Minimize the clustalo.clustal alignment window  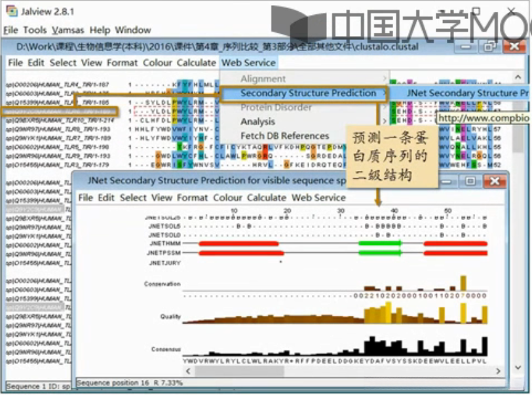tap(465, 47)
